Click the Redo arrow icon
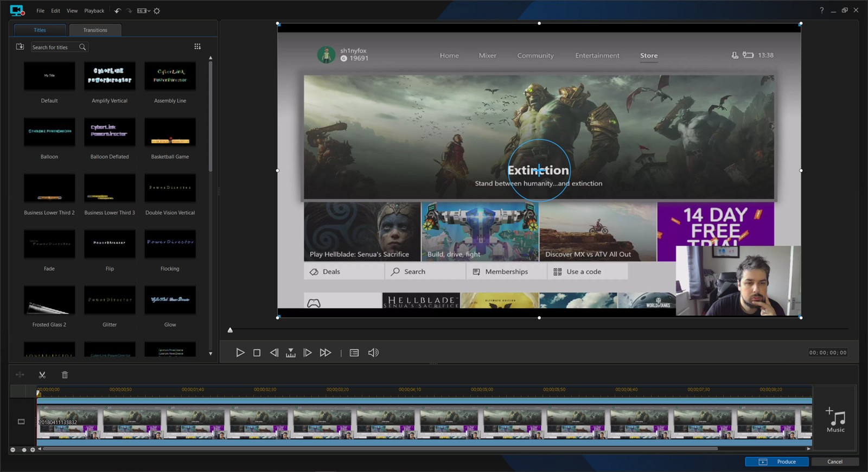The image size is (868, 472). 129,11
